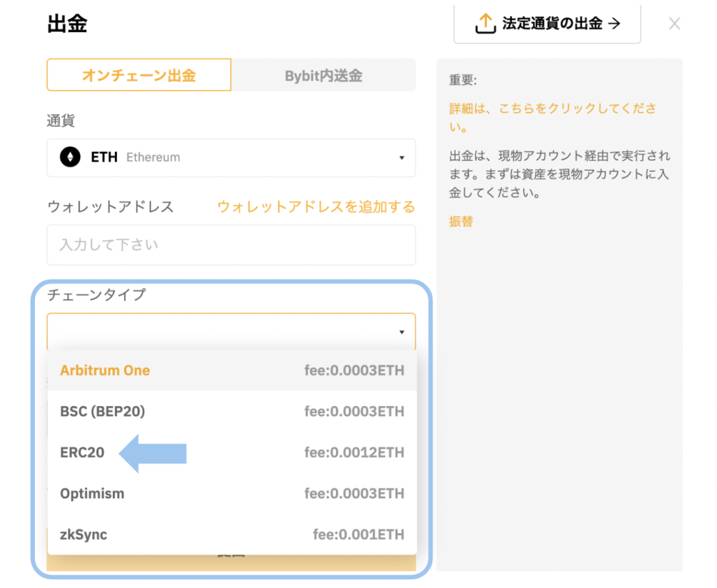Open 法定通貨の出金 fiat withdrawal page
717x588 pixels.
547,23
